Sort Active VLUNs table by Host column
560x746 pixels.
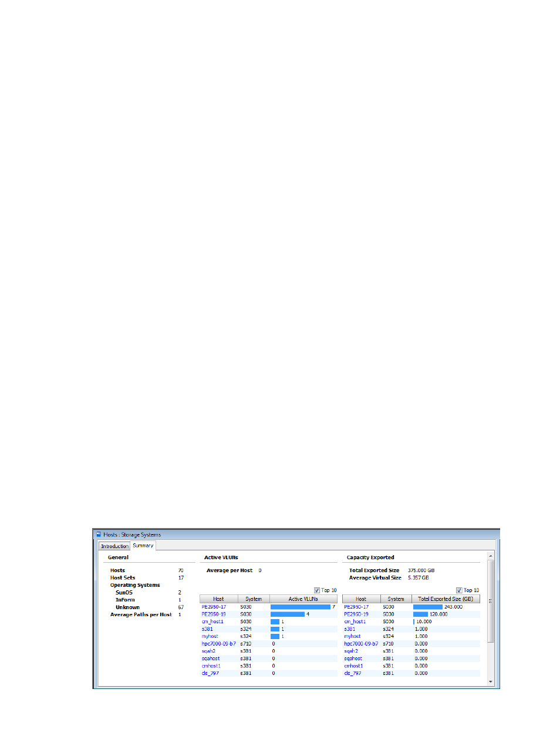point(218,599)
